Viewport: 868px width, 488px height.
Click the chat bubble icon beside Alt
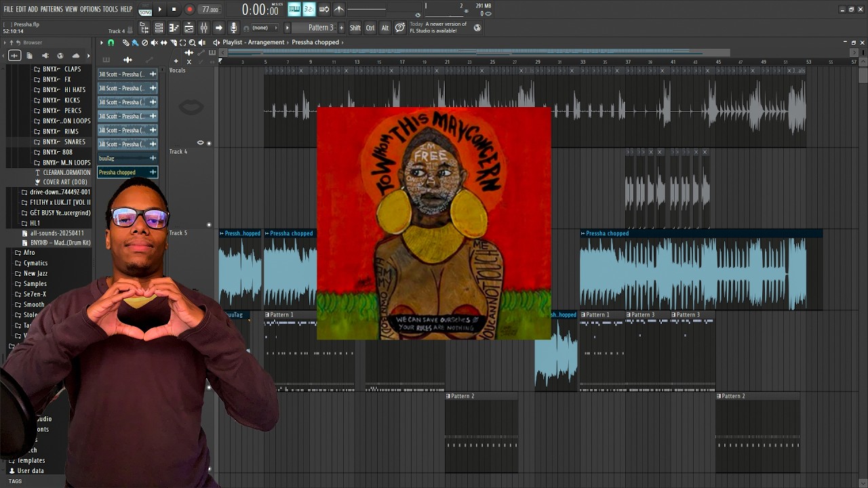pos(400,28)
